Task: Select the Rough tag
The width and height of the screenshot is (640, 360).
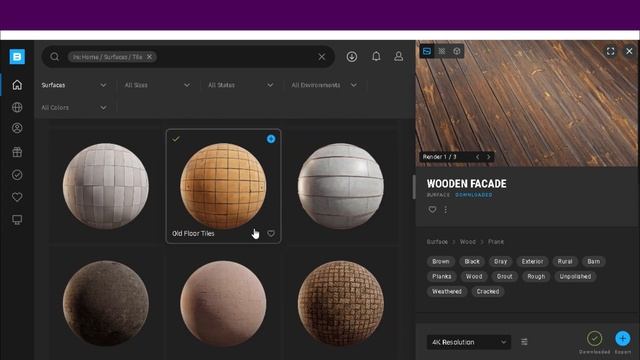Action: 536,276
